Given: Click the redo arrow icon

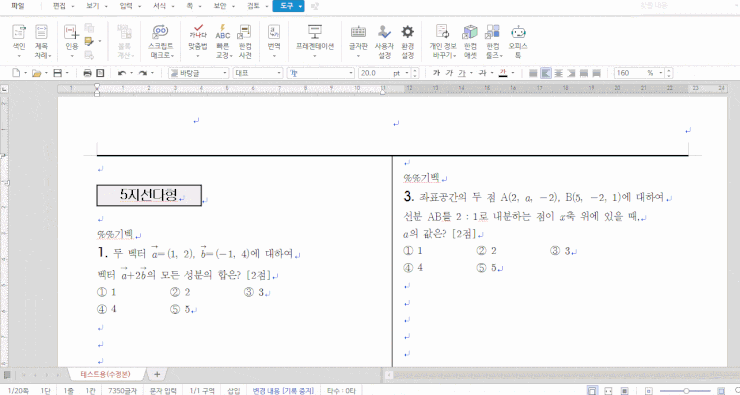Looking at the screenshot, I should pos(143,73).
